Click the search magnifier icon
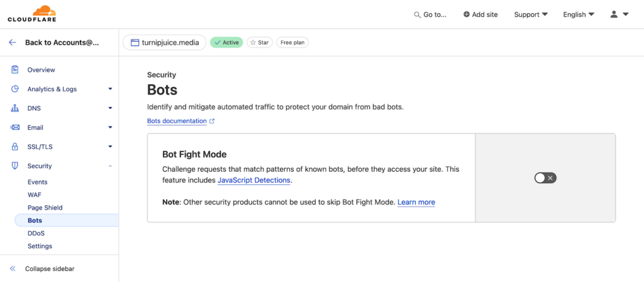This screenshot has width=644, height=282. click(x=418, y=15)
